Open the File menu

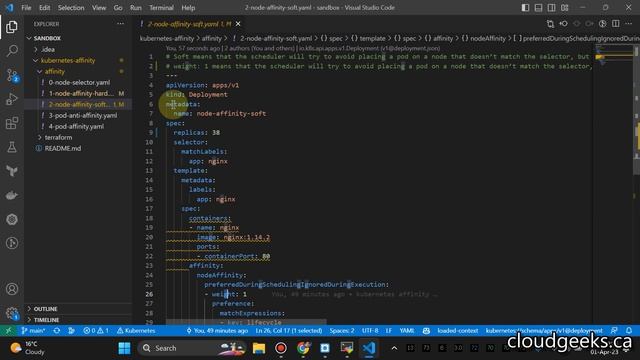click(26, 8)
